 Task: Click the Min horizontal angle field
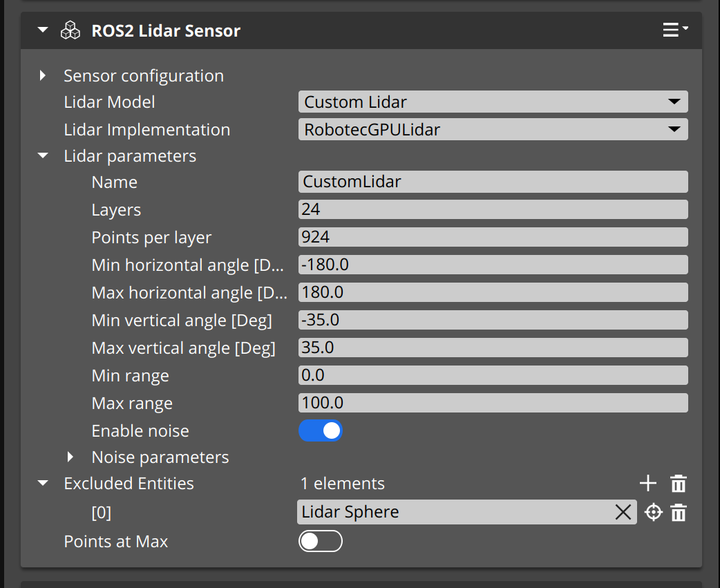493,265
